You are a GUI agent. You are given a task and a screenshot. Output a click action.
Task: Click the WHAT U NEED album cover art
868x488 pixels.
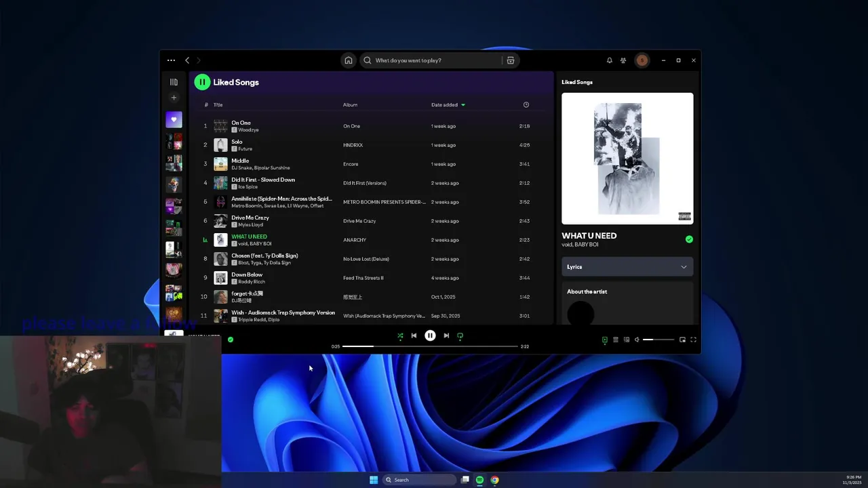627,159
